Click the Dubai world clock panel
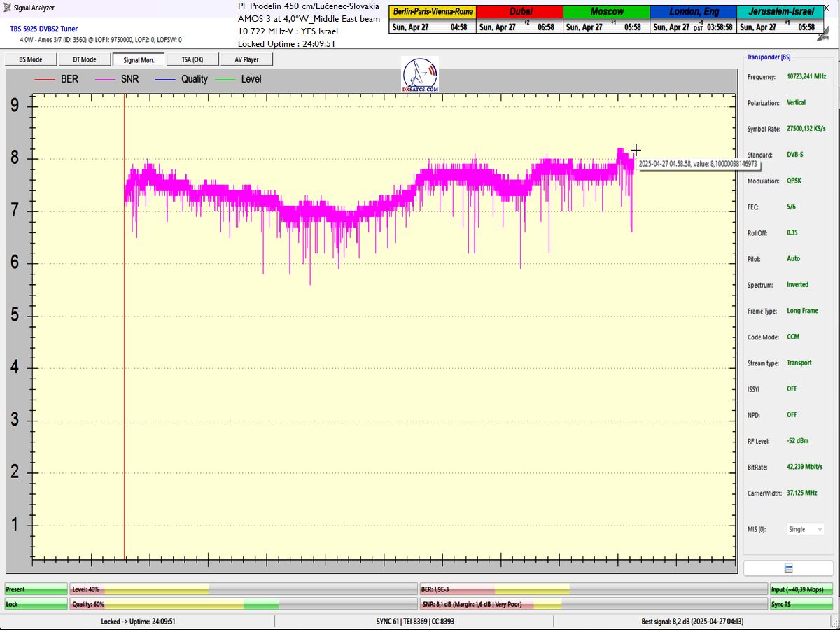Image resolution: width=840 pixels, height=630 pixels. (519, 20)
